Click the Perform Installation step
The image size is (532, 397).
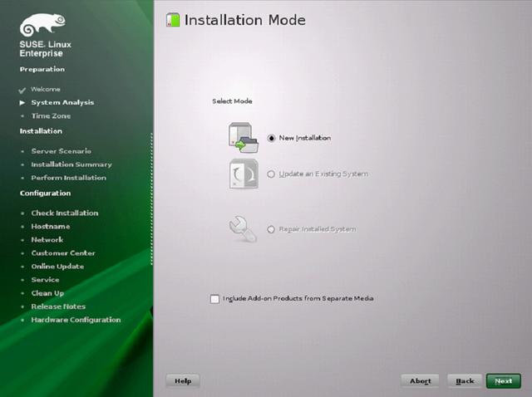tap(68, 178)
